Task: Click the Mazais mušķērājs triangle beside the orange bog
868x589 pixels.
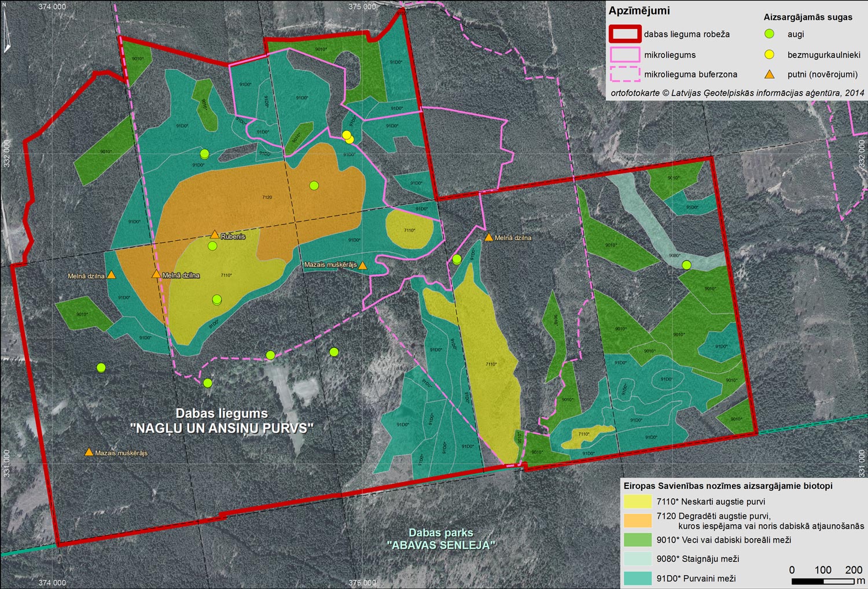Action: (x=362, y=266)
